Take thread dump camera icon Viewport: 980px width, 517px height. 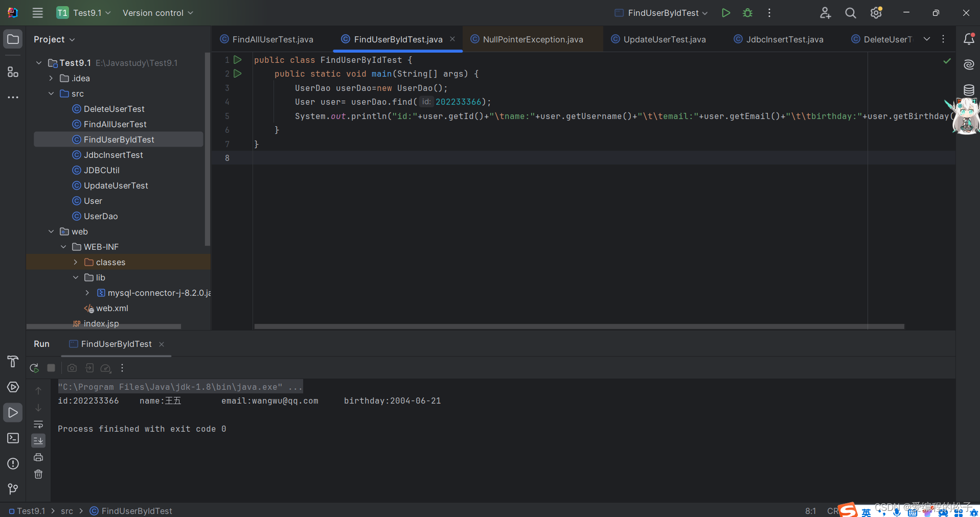[72, 368]
